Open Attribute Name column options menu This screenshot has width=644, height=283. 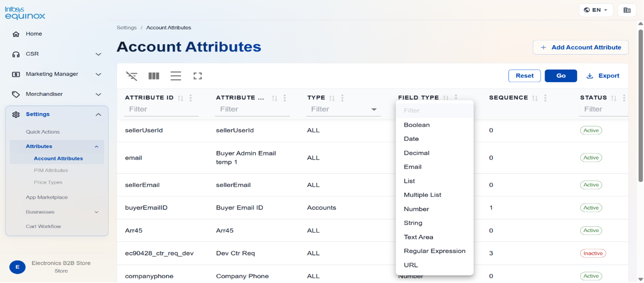[285, 98]
